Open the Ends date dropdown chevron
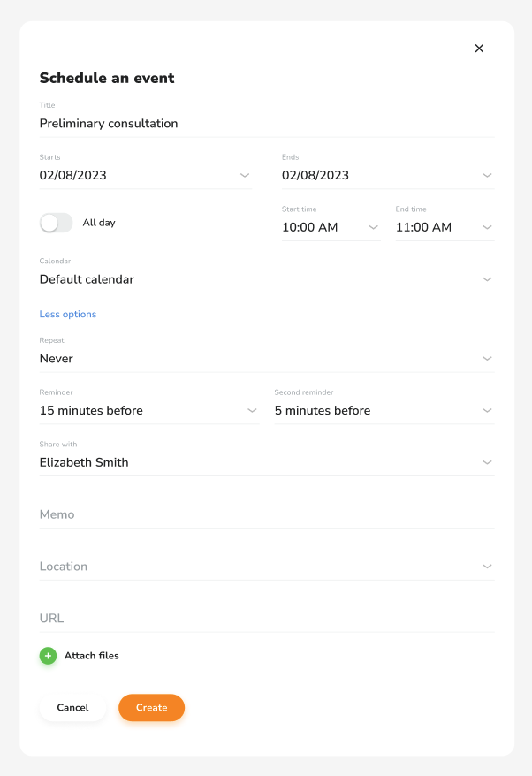532x776 pixels. click(x=487, y=175)
